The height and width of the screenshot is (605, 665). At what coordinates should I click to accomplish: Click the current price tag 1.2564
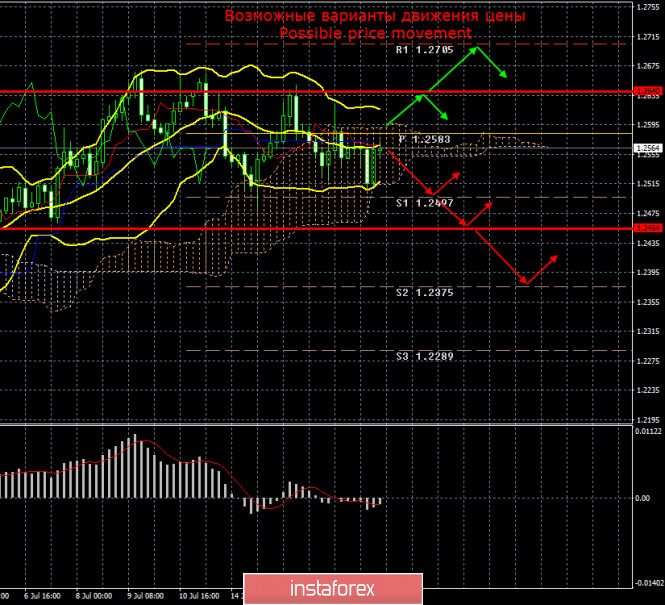[646, 148]
